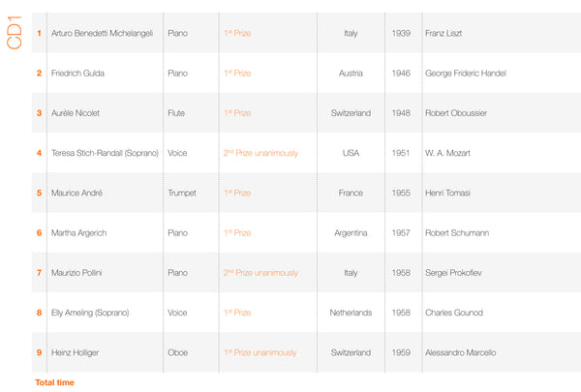
Task: Click the Heinz Holliger name
Action: coord(75,352)
